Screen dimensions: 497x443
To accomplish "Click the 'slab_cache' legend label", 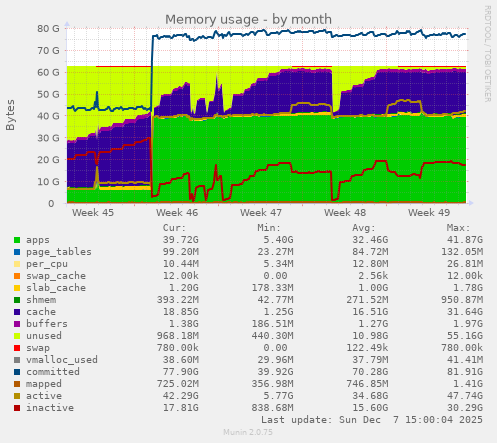I will (x=56, y=288).
